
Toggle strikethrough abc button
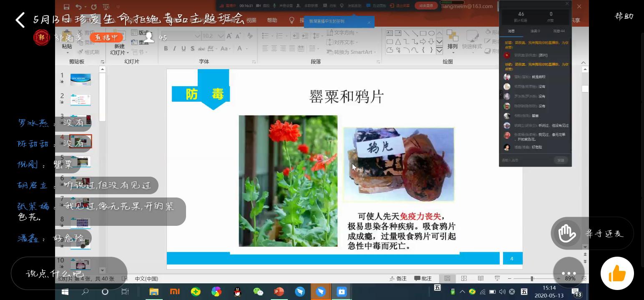pos(201,49)
